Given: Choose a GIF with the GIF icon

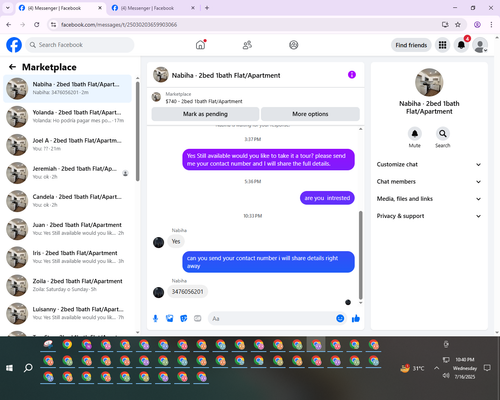Looking at the screenshot, I should click(198, 319).
